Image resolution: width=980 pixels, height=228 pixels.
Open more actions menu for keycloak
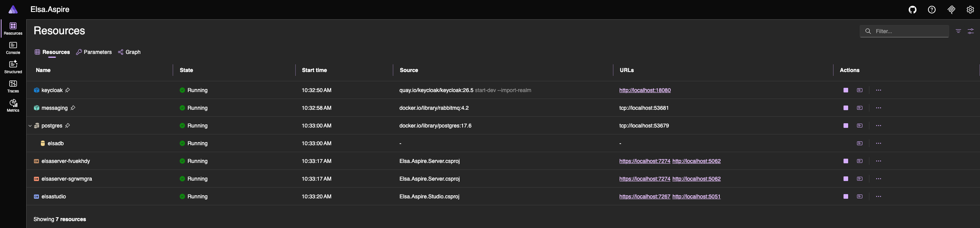click(879, 90)
